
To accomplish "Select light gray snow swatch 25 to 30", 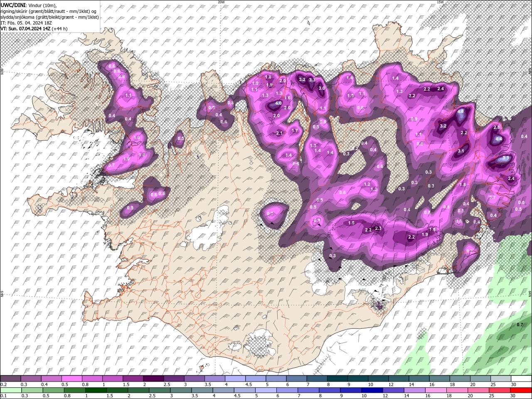I will click(x=501, y=379).
